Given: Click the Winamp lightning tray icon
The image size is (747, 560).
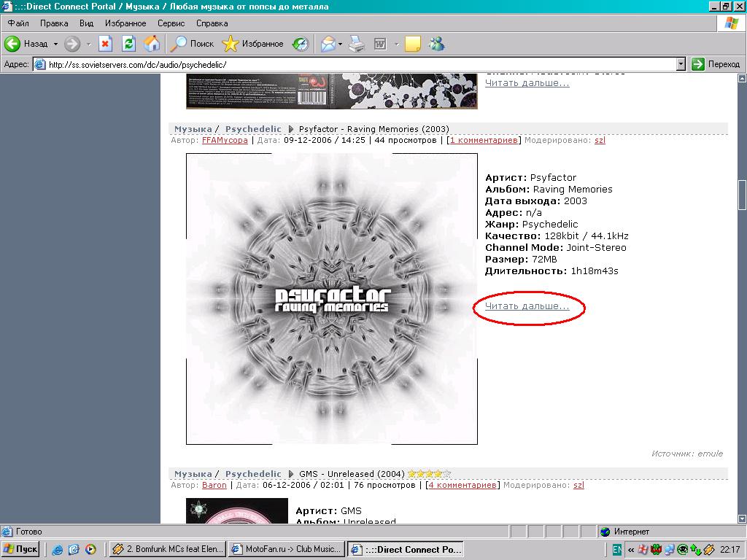Looking at the screenshot, I should [x=709, y=550].
